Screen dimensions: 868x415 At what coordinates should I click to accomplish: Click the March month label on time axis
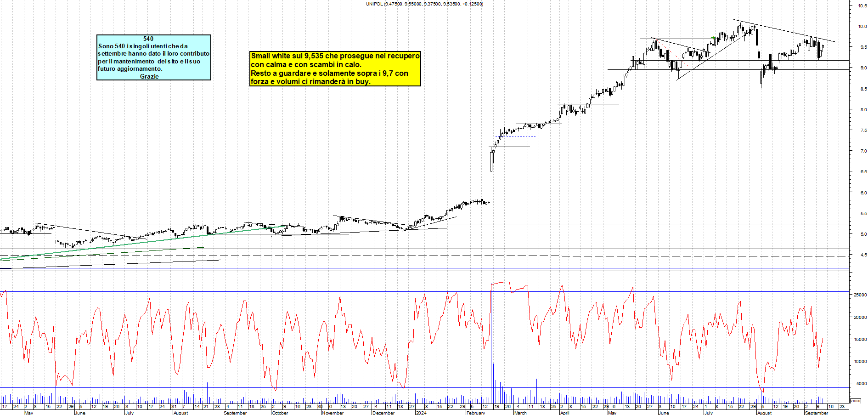[x=520, y=413]
